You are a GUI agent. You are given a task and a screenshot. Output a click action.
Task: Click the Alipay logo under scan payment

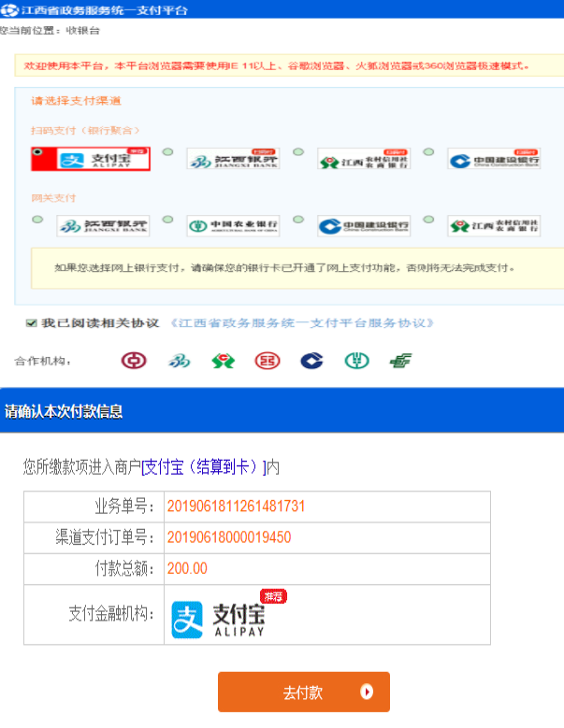click(x=103, y=159)
